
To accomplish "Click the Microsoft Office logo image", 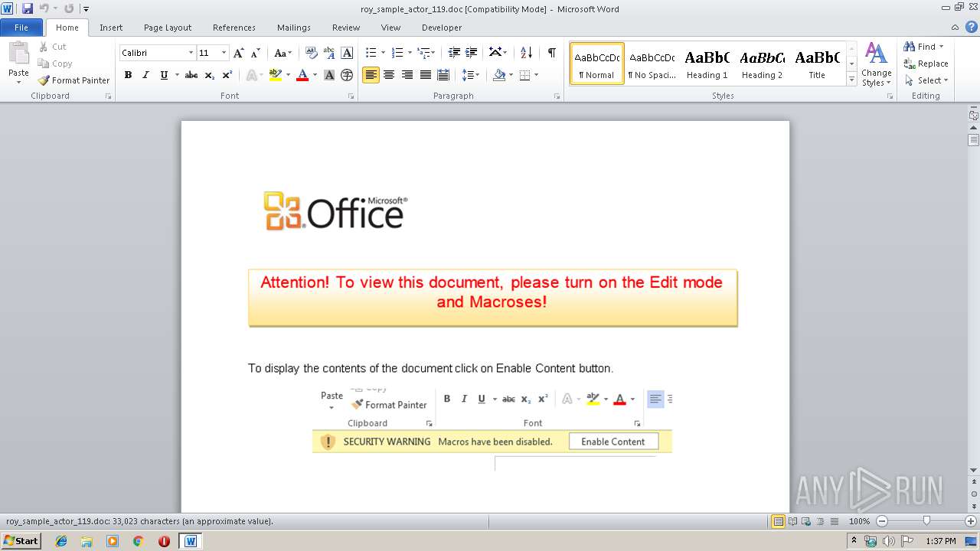I will [336, 211].
